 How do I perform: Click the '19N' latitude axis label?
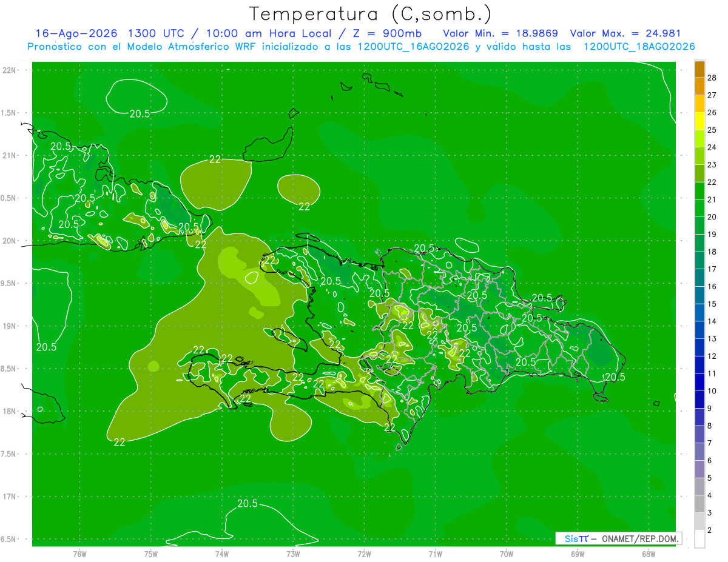coord(8,326)
